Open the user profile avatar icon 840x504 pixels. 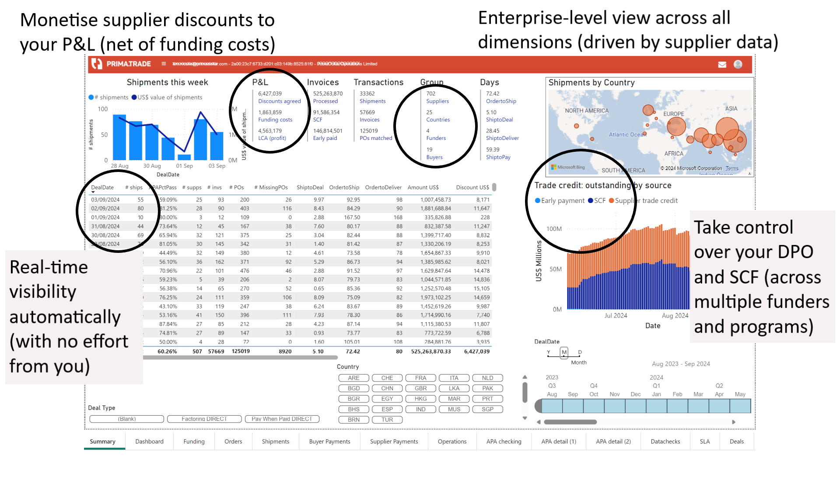click(x=738, y=64)
